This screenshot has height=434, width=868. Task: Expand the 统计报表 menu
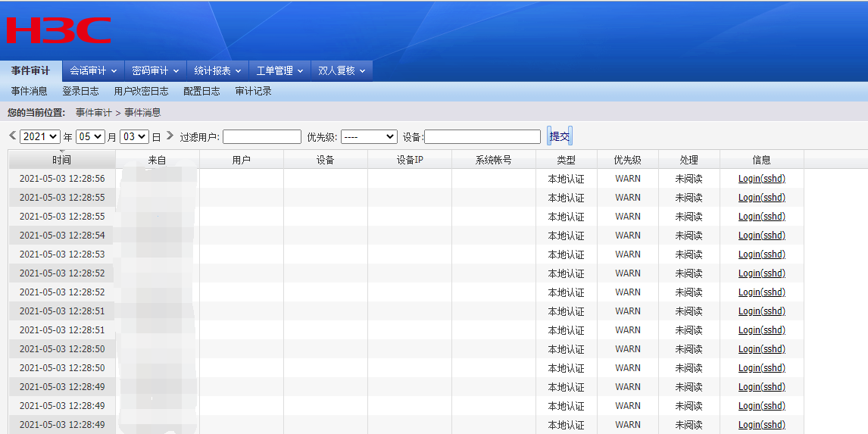(217, 71)
